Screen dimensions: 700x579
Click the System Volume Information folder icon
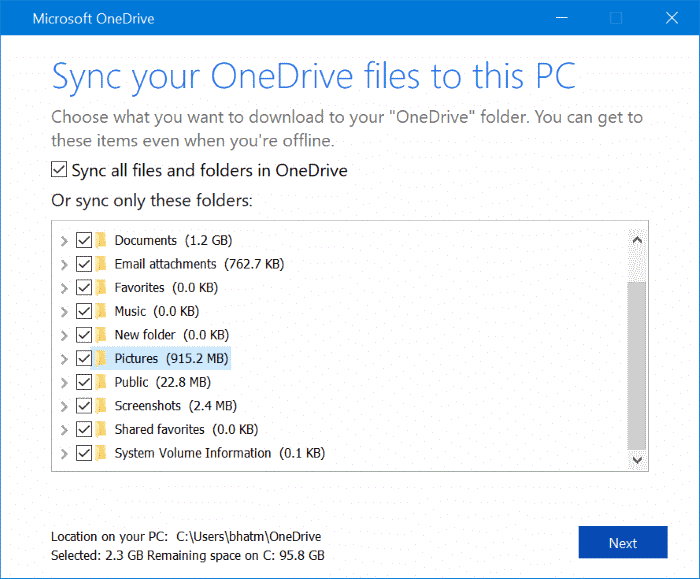click(x=101, y=453)
